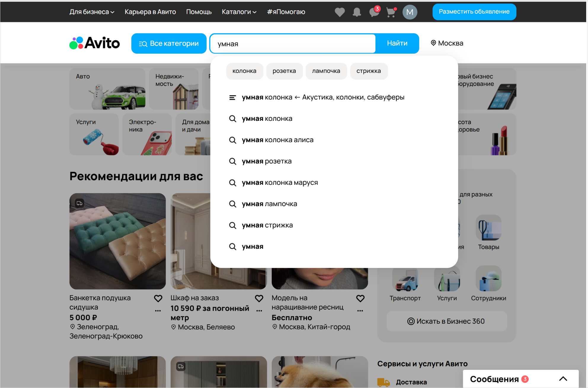This screenshot has height=388, width=588.
Task: Click the Разместить объявление button
Action: (x=474, y=12)
